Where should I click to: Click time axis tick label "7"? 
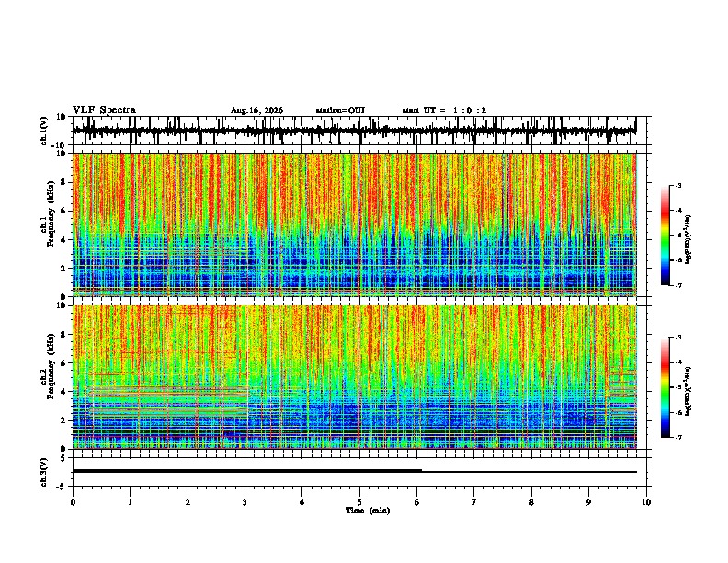point(474,502)
